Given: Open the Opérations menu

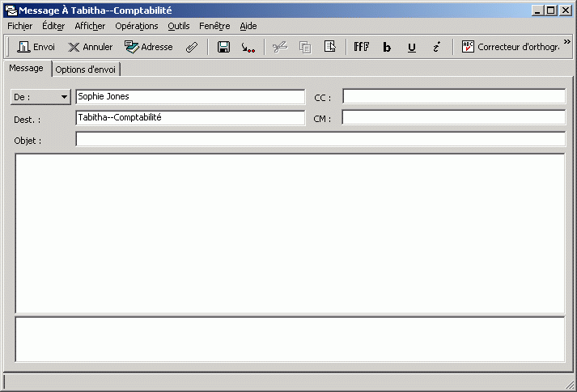Looking at the screenshot, I should [137, 26].
